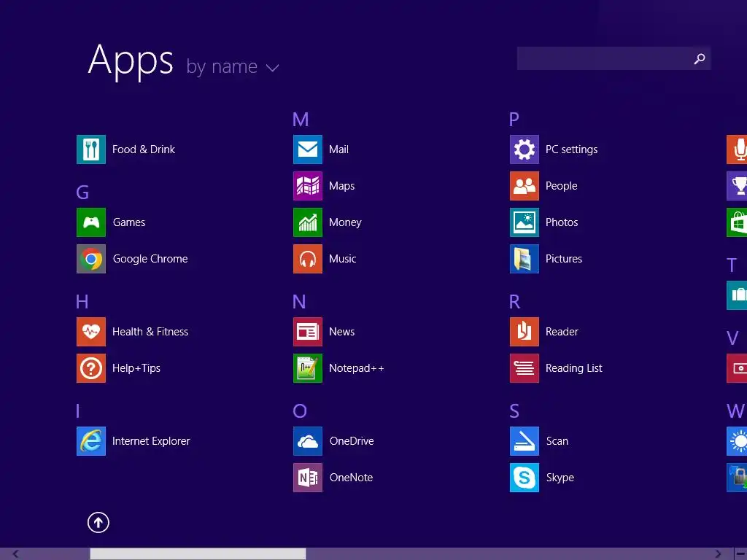Click the 'M' letter group header

pos(301,120)
